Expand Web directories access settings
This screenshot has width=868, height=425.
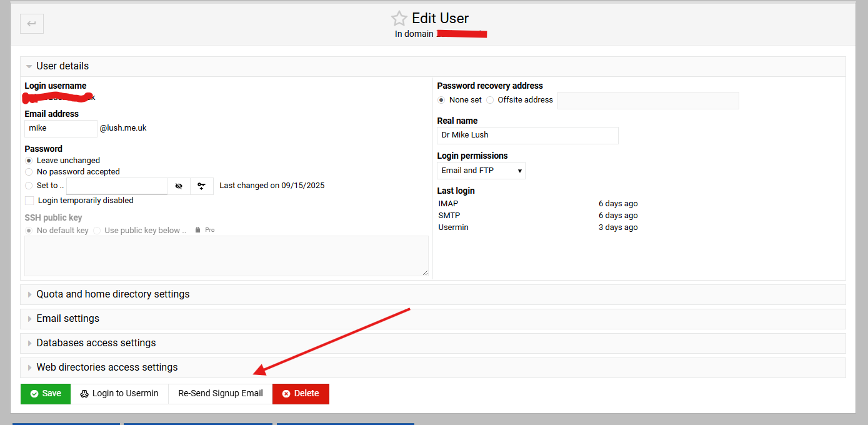[107, 367]
